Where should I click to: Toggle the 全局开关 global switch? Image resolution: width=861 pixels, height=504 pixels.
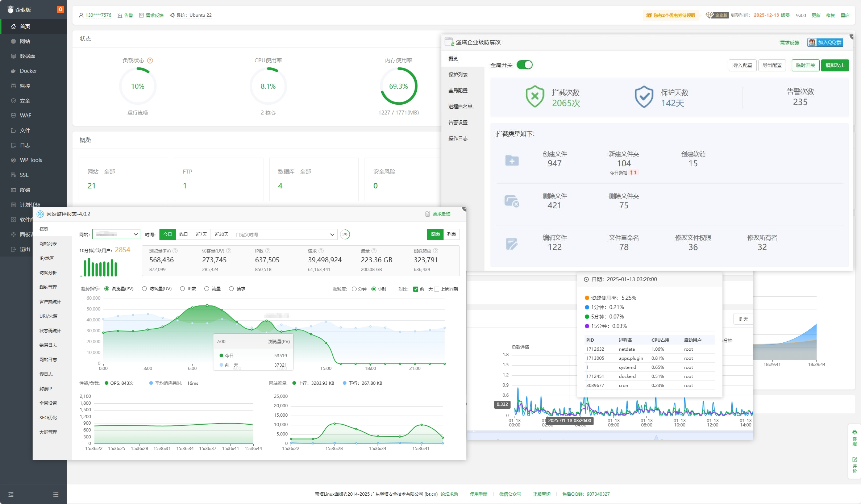pos(524,65)
